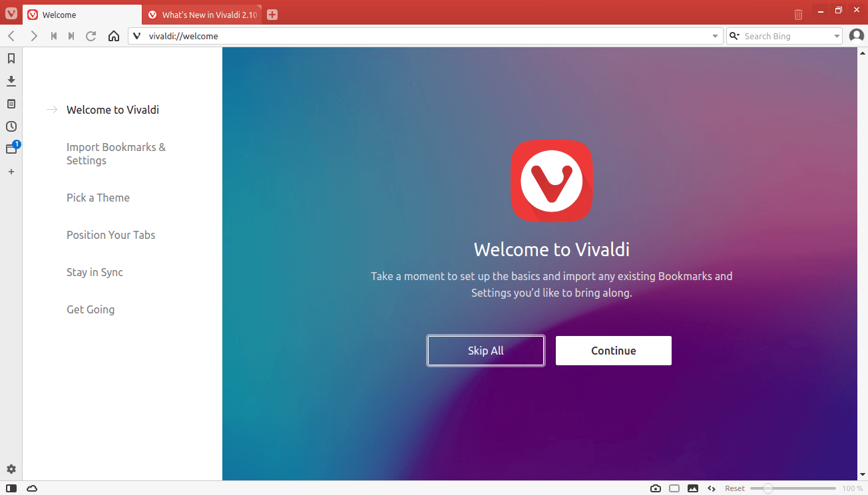
Task: Switch to What's New in Vivaldi tab
Action: 202,15
